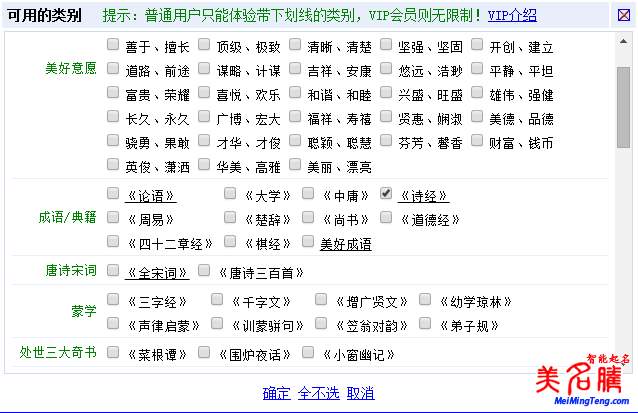Open the VIP介绍 link
The height and width of the screenshot is (413, 638).
[512, 15]
